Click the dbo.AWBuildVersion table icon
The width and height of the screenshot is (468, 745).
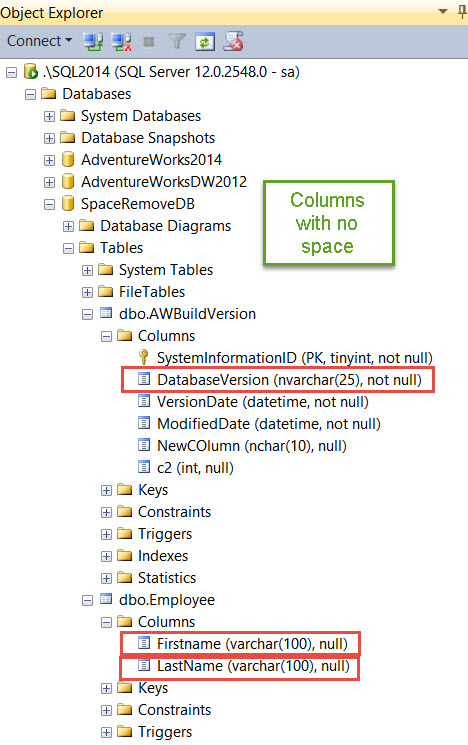(106, 313)
